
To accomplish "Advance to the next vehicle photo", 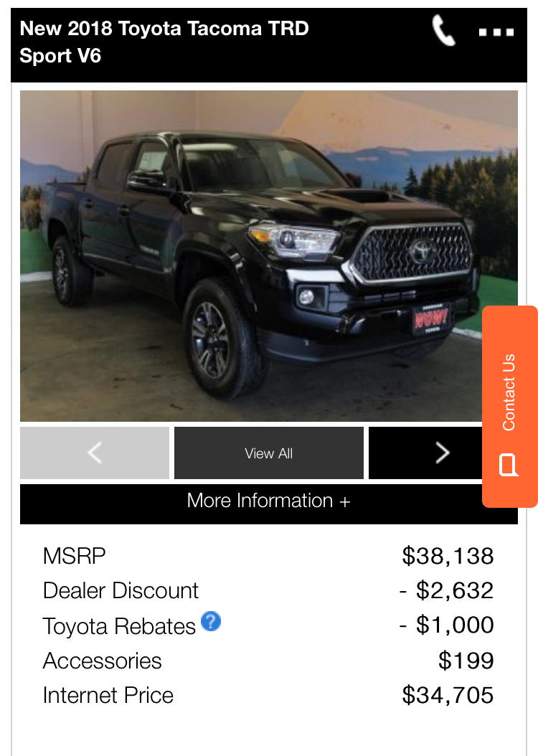I will (x=425, y=453).
